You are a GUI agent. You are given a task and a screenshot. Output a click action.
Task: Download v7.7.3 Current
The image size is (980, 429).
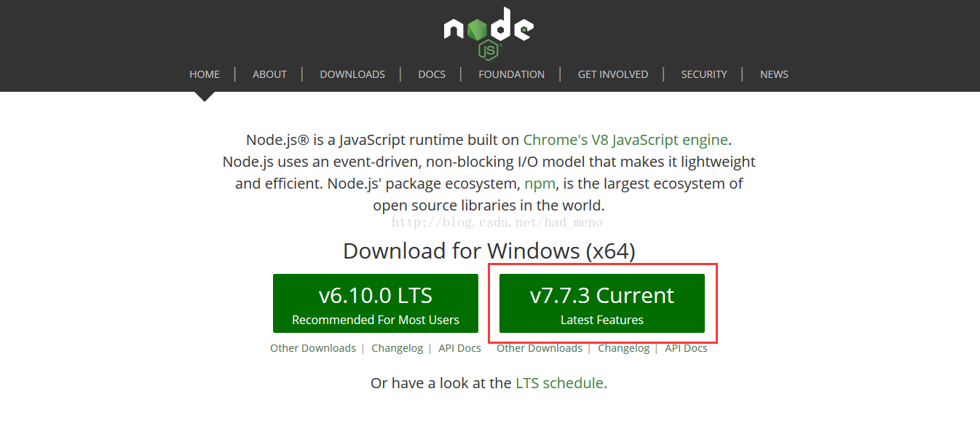coord(602,304)
